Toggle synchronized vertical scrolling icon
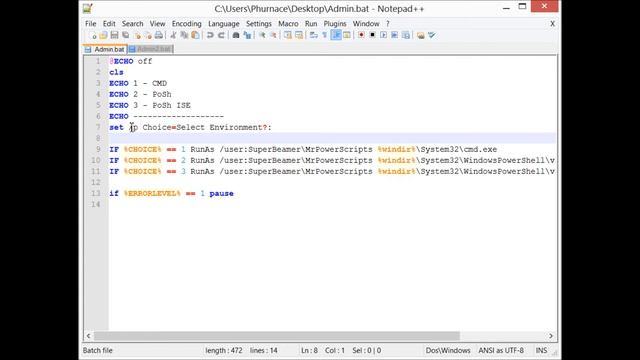Screen dimensions: 640x360 (288, 36)
